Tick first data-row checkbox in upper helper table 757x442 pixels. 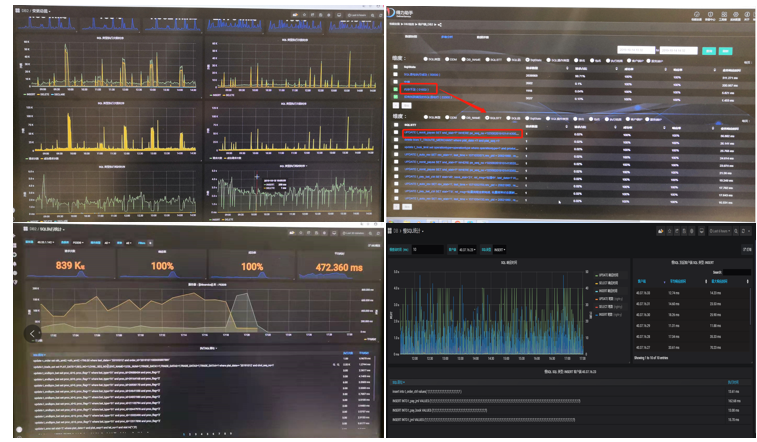click(395, 74)
